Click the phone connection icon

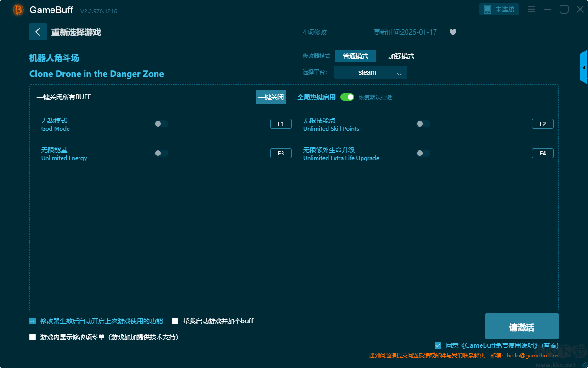click(x=487, y=9)
